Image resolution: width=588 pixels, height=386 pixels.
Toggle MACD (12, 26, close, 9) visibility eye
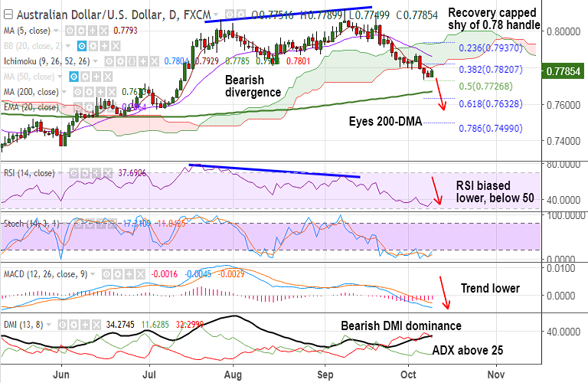(x=106, y=275)
